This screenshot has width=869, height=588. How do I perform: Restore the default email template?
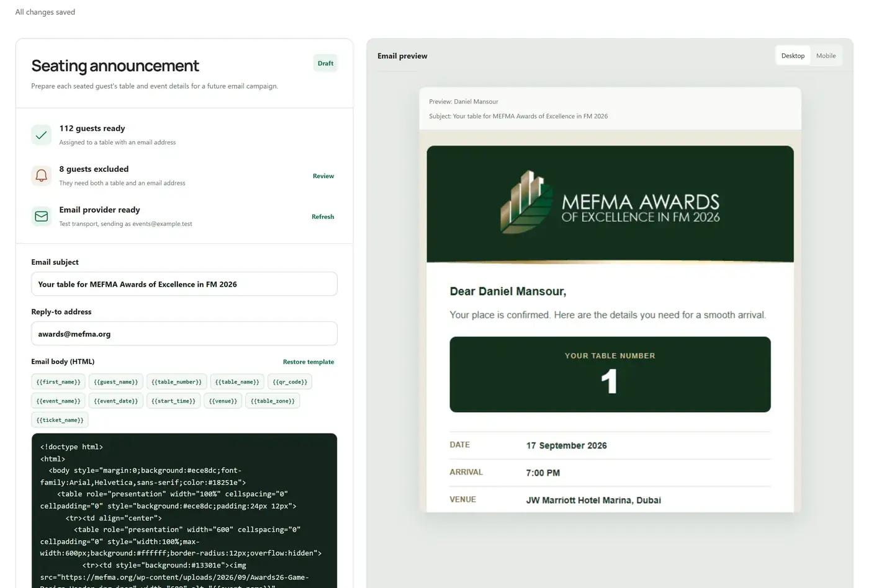[308, 362]
